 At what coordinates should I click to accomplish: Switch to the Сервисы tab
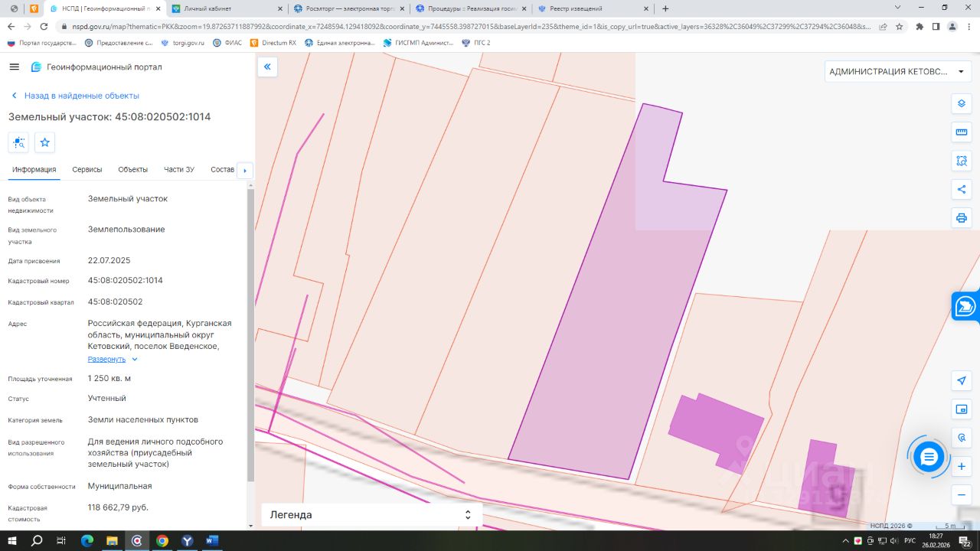coord(87,169)
